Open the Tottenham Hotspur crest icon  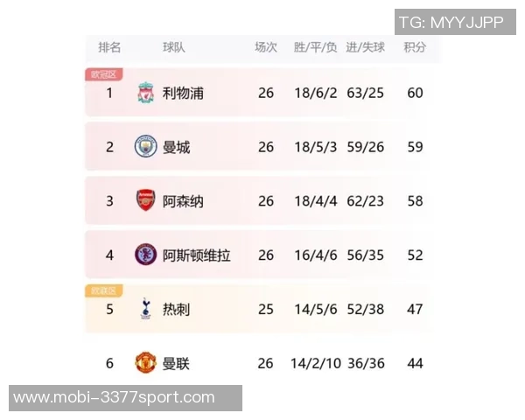[145, 309]
